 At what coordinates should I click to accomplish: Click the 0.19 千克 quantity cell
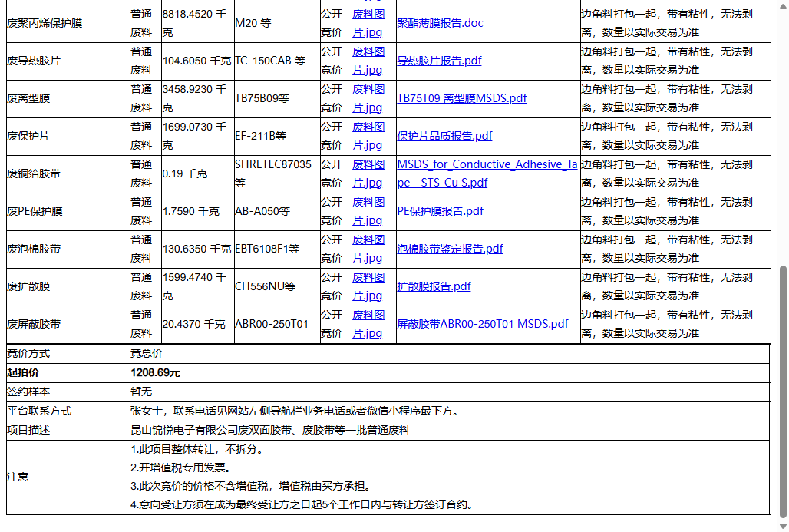tap(198, 173)
